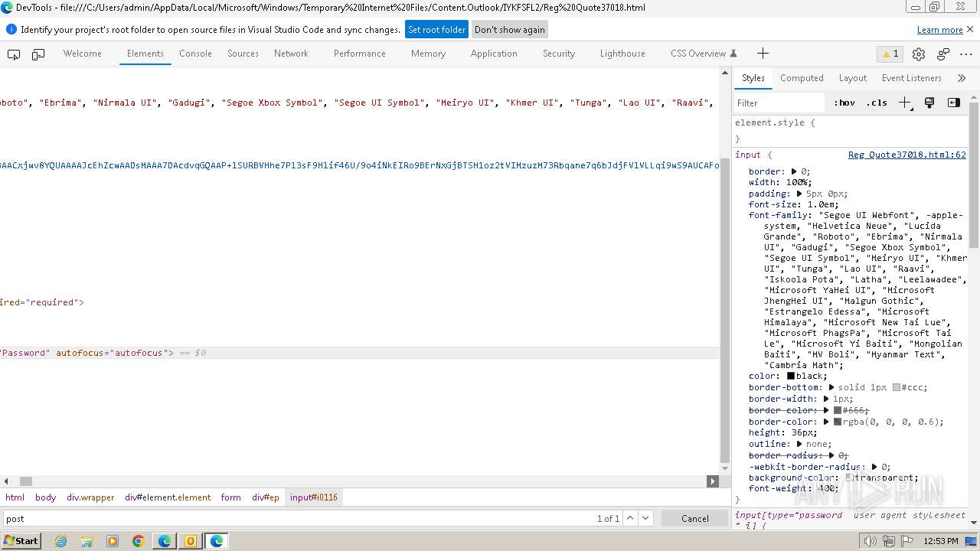This screenshot has width=980, height=551.
Task: Open Welcome tab
Action: pos(83,54)
